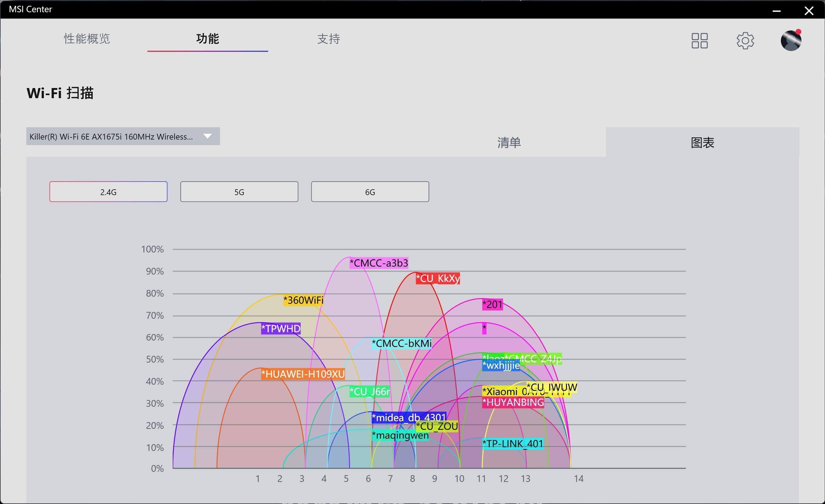Open the apps grid icon

pos(700,40)
